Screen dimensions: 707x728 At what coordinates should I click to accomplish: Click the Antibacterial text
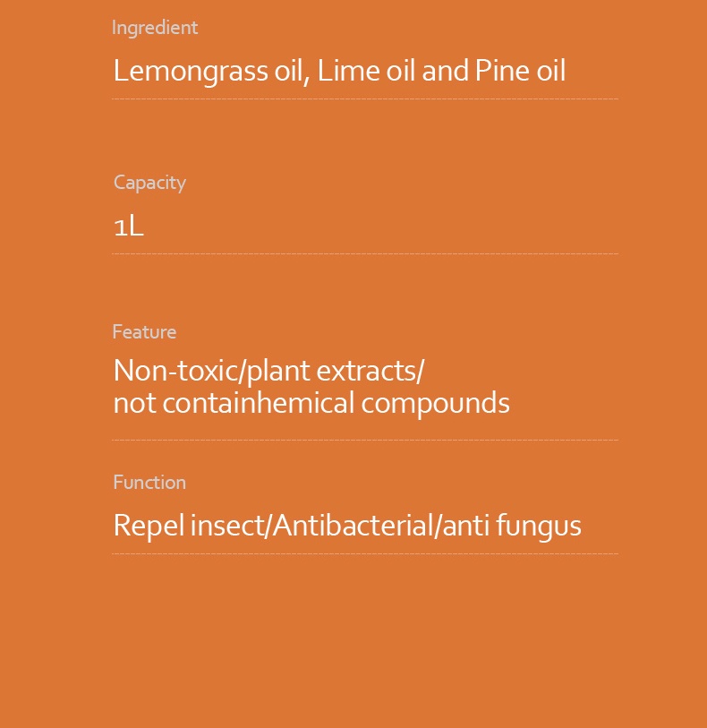(353, 526)
